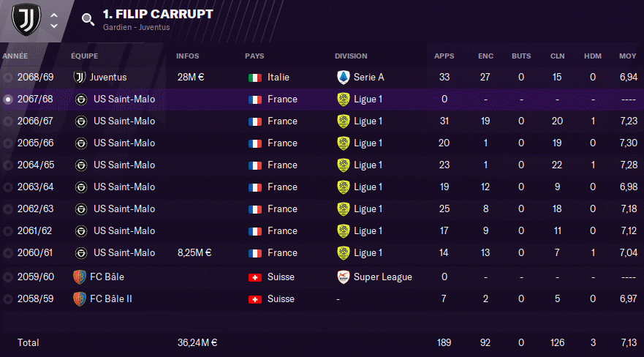Click the player name Filip Carrupt title
Viewport: 644px width, 357px height.
pos(158,14)
